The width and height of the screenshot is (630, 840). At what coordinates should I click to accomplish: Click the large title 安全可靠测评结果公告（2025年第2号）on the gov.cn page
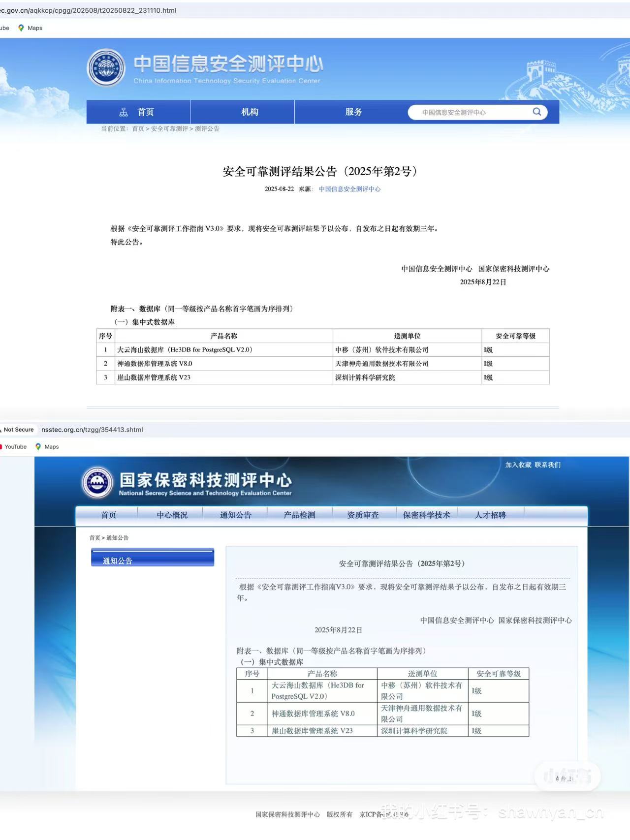320,171
